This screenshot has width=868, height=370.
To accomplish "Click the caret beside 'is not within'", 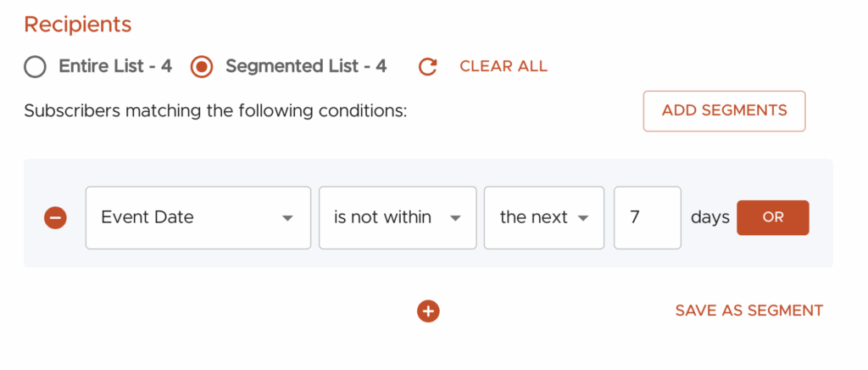I will tap(455, 219).
